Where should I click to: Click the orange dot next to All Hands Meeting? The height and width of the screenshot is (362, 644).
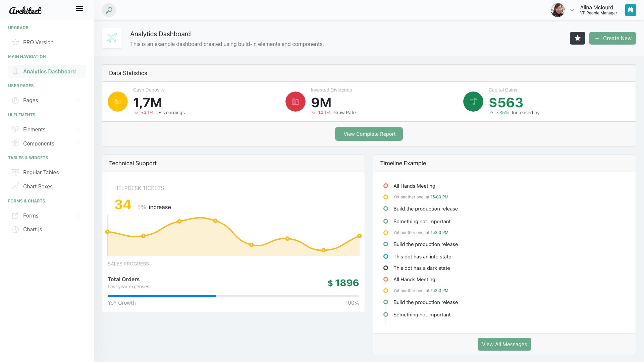[x=385, y=186]
